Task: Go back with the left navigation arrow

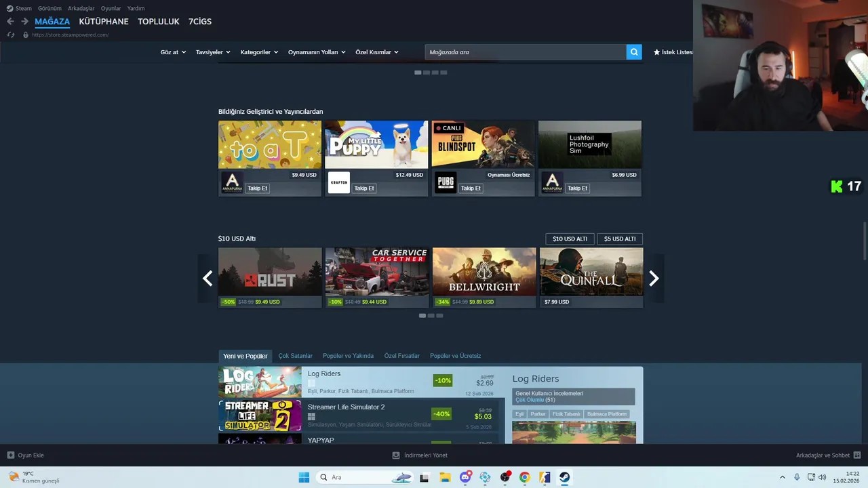Action: (x=10, y=22)
